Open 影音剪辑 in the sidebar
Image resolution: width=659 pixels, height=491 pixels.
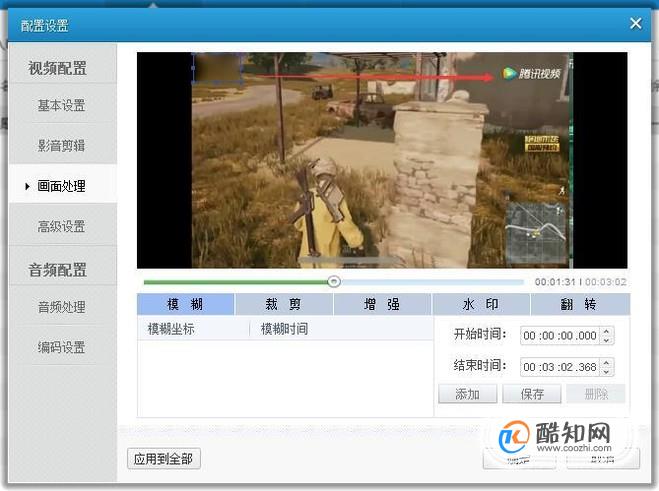(x=61, y=145)
